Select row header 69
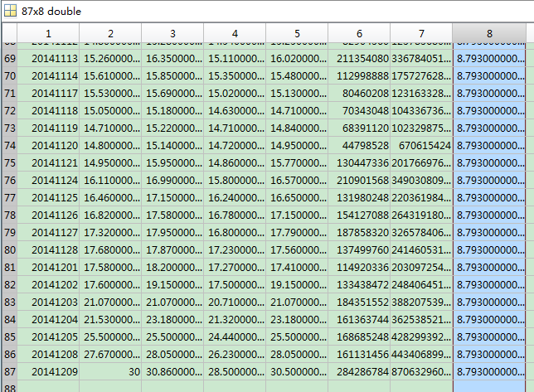534x392 pixels. point(10,59)
